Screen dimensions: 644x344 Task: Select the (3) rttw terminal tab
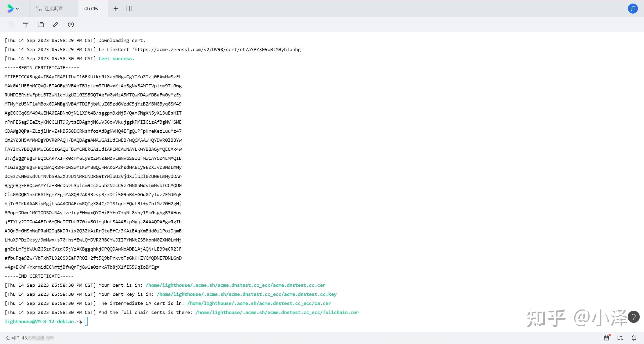pyautogui.click(x=91, y=9)
